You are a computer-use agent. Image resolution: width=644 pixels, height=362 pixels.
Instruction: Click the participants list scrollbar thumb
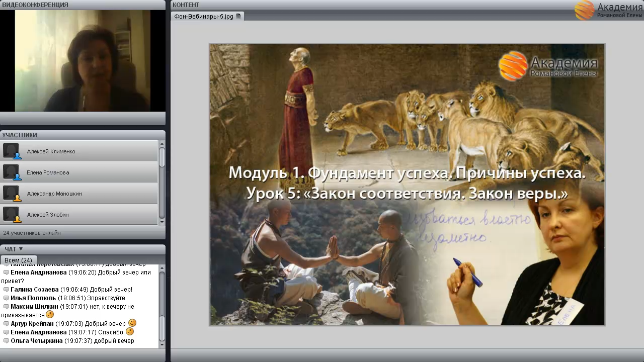(162, 157)
